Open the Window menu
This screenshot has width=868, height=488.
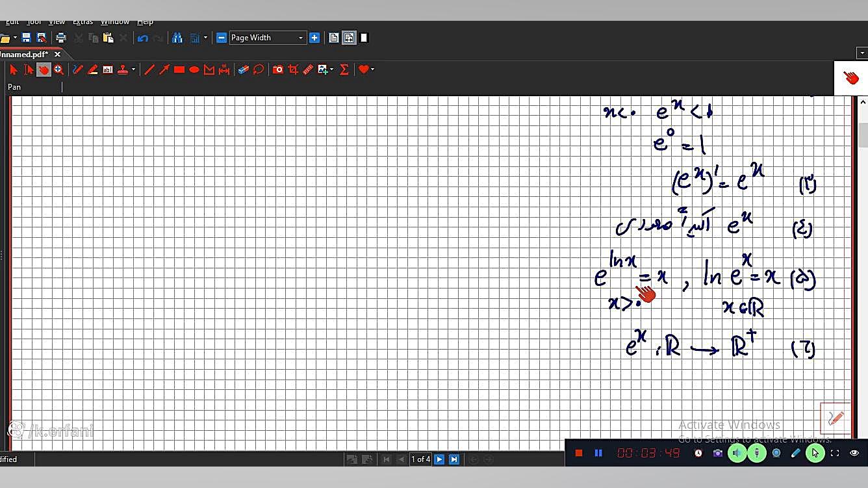click(x=115, y=22)
